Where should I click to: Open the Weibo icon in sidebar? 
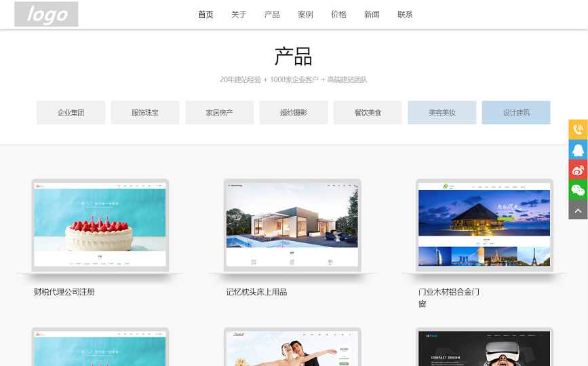579,169
